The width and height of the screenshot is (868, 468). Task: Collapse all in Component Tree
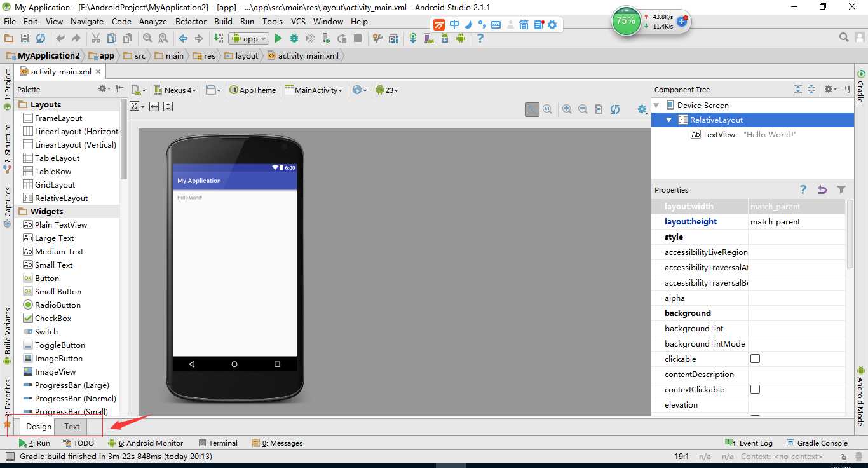coord(811,90)
